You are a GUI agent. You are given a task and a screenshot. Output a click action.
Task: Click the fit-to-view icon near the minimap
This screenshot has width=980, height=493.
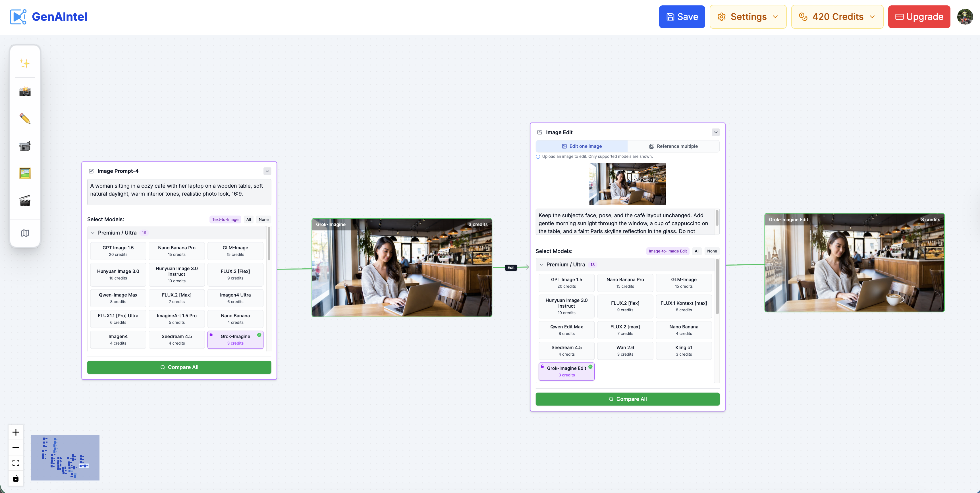click(16, 463)
